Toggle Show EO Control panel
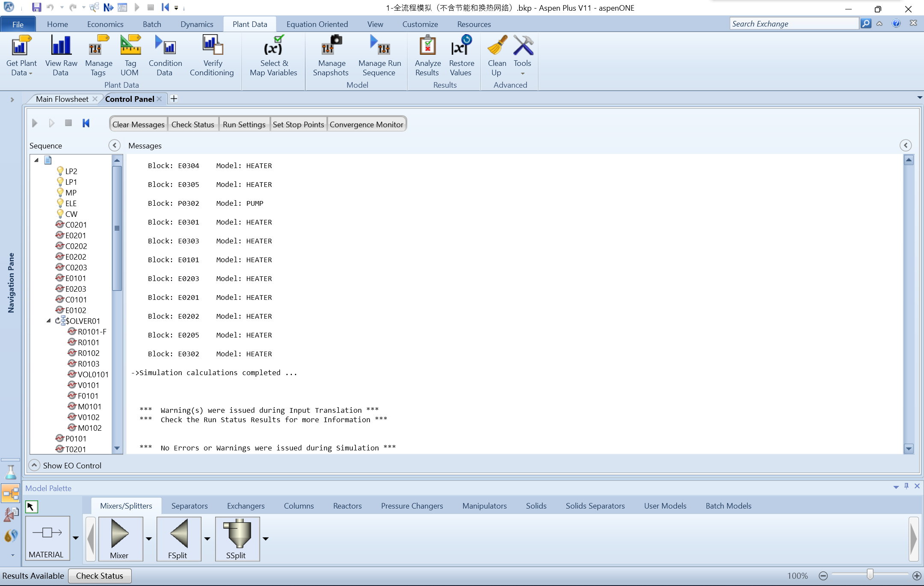The height and width of the screenshot is (586, 924). point(34,465)
